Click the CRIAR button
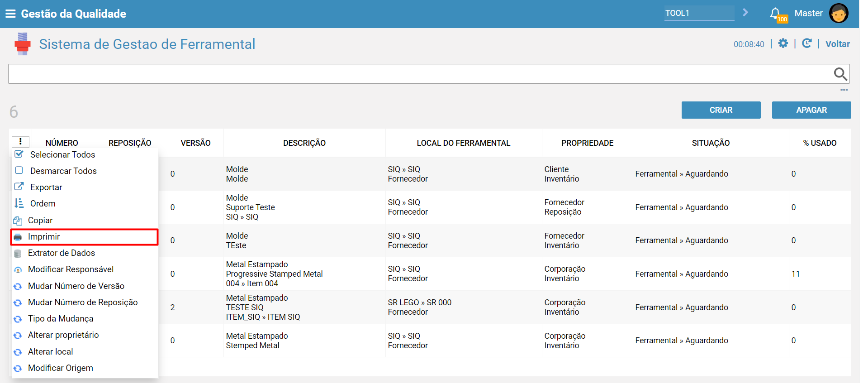This screenshot has width=868, height=389. point(721,110)
